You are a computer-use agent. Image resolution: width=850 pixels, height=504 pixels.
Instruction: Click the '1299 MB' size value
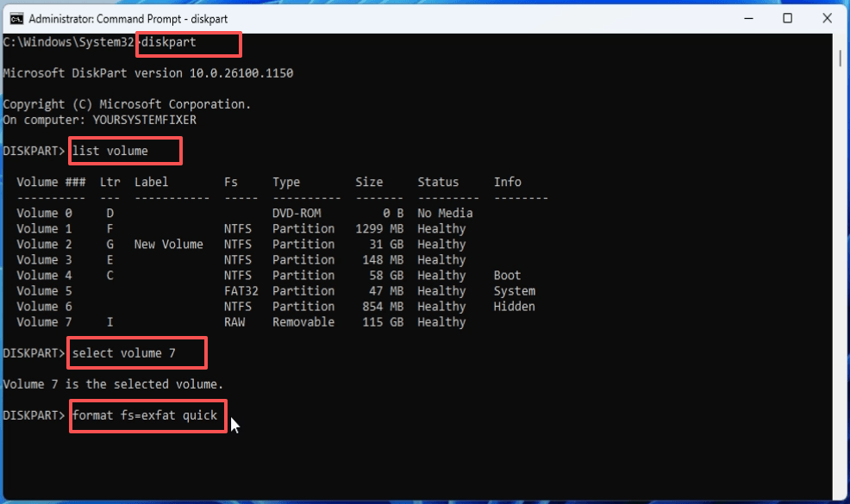379,228
